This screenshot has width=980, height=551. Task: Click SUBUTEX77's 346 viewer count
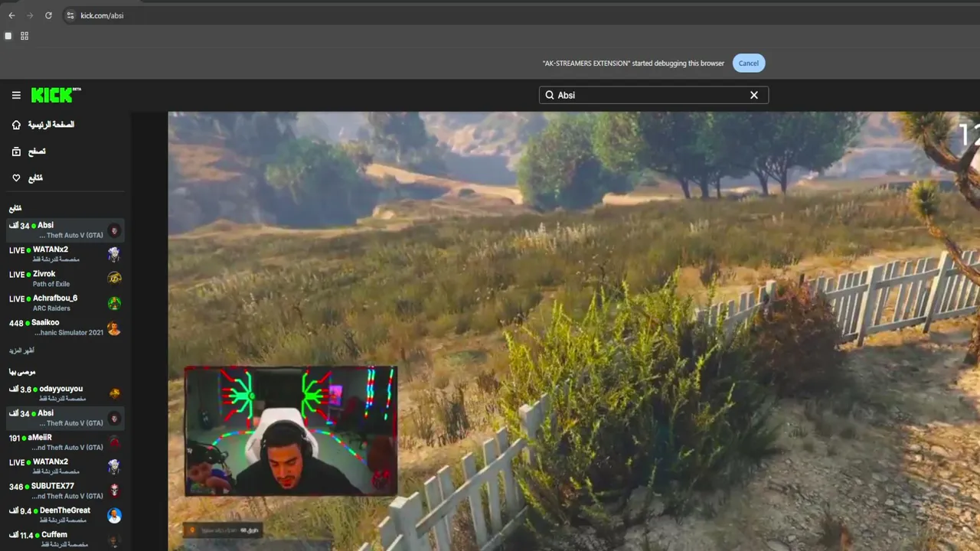16,487
